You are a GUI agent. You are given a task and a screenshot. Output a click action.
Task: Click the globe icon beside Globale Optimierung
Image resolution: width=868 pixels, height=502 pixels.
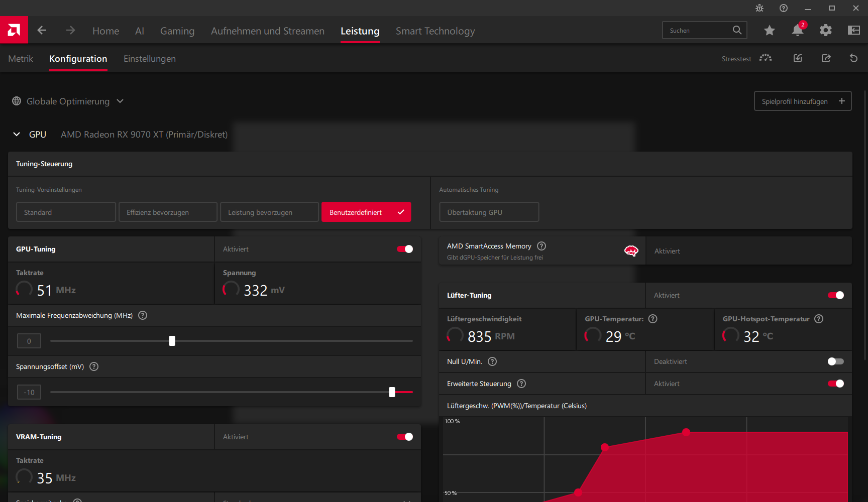(17, 101)
